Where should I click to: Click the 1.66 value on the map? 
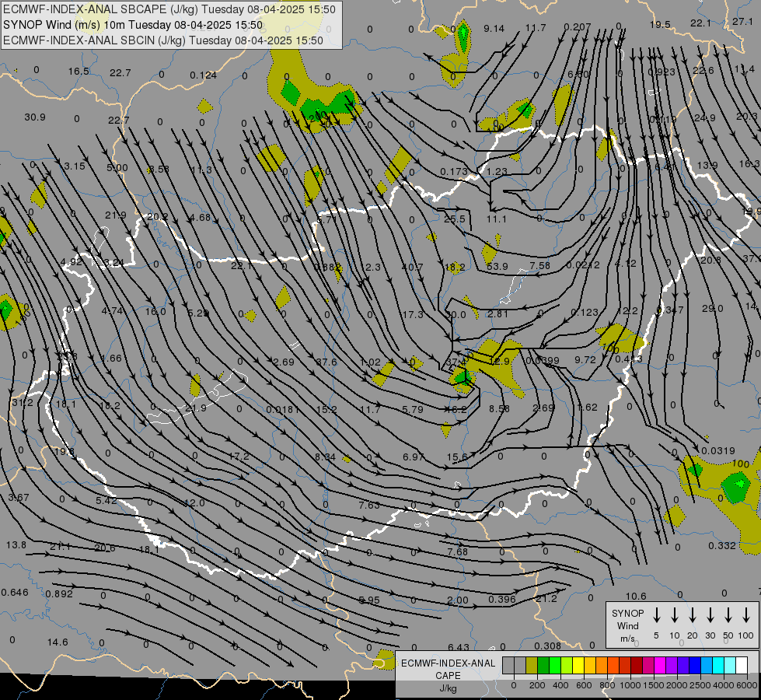(111, 359)
